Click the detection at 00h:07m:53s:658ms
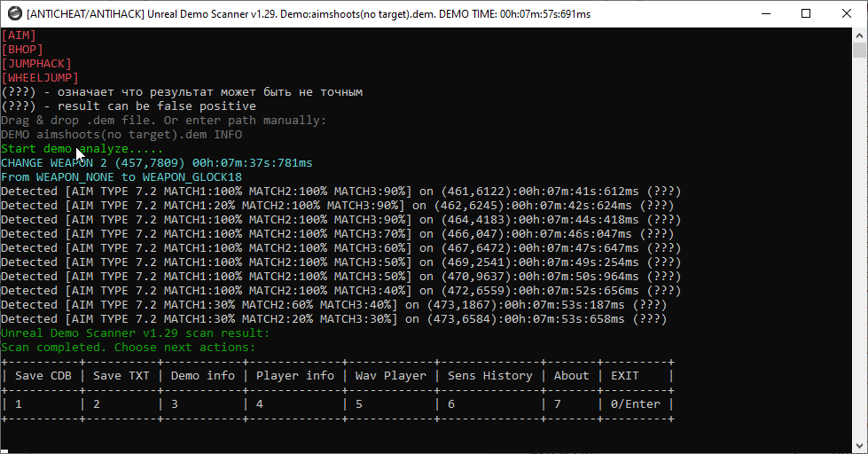The width and height of the screenshot is (868, 454). (x=333, y=319)
